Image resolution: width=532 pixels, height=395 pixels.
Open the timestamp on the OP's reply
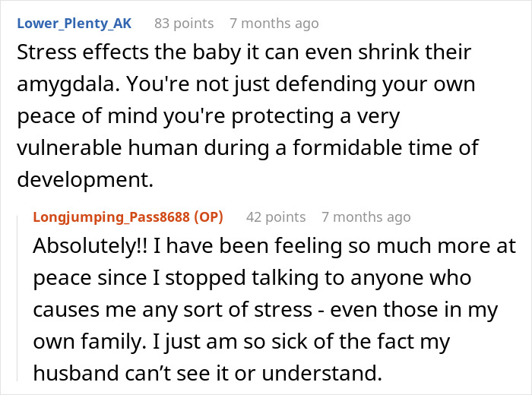[x=366, y=217]
